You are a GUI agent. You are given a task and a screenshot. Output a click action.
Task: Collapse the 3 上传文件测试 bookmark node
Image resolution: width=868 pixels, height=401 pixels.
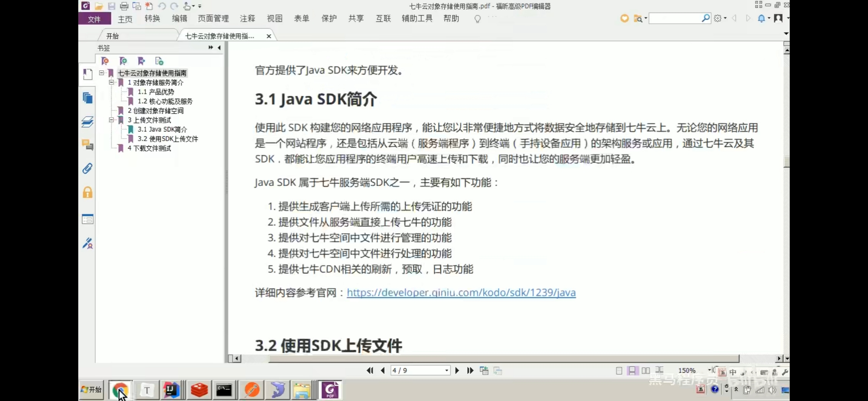pos(111,120)
